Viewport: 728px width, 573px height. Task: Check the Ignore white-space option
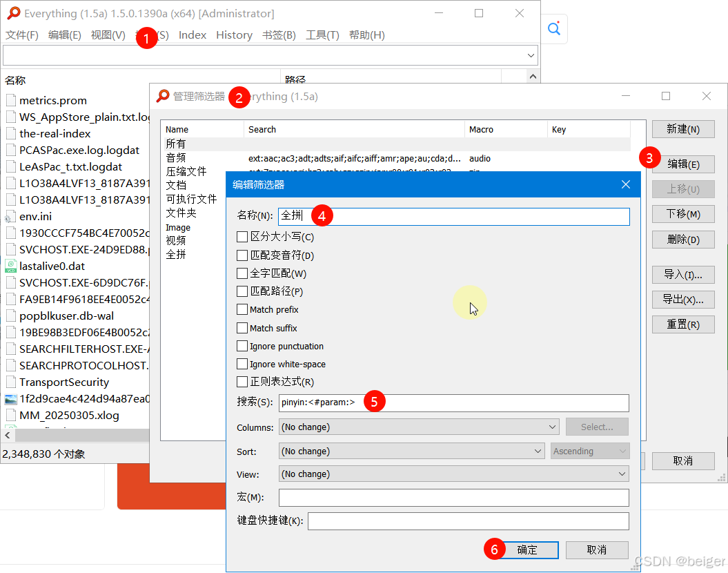(242, 364)
